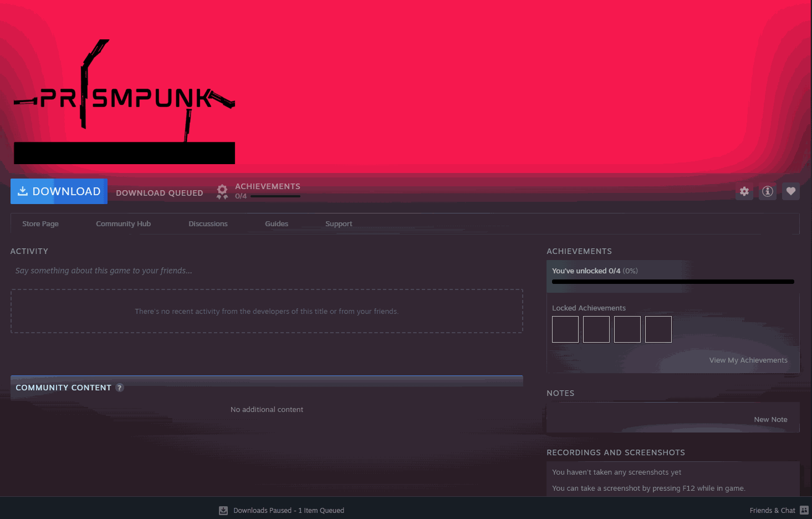Open the Store Page tab
Viewport: 812px width, 519px height.
(40, 224)
